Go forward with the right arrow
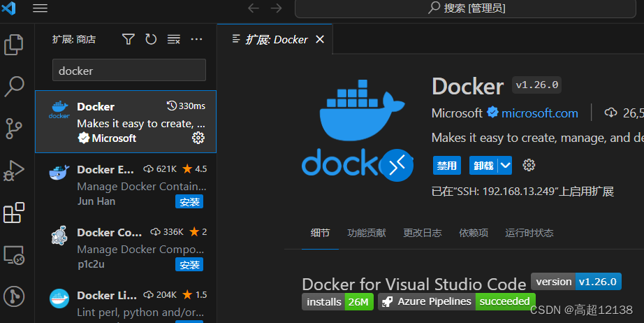Image resolution: width=644 pixels, height=323 pixels. (x=277, y=8)
